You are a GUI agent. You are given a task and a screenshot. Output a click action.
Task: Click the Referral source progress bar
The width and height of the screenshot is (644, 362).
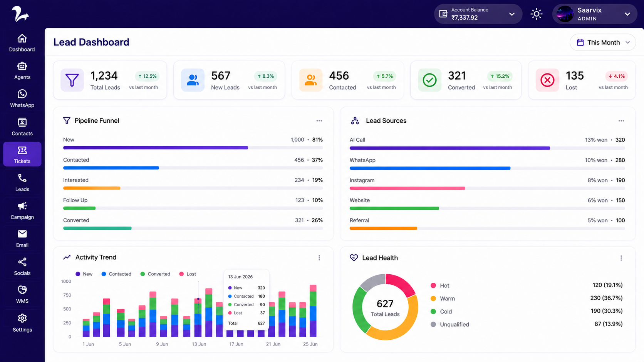(487, 228)
